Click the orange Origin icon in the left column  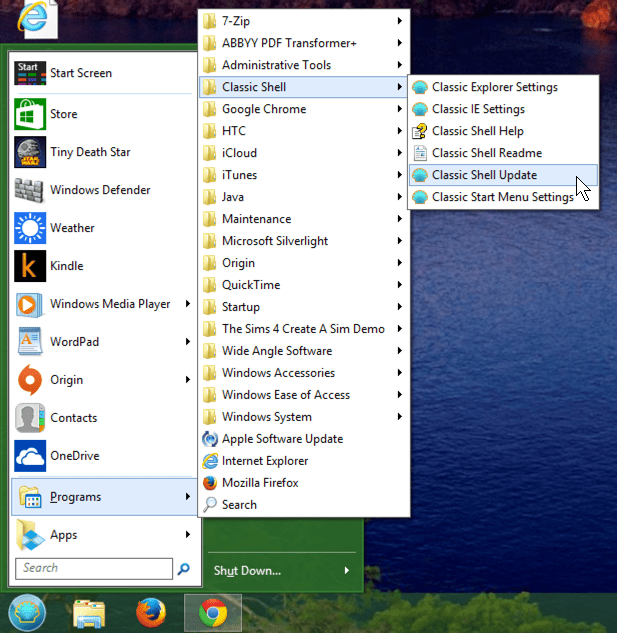[30, 379]
